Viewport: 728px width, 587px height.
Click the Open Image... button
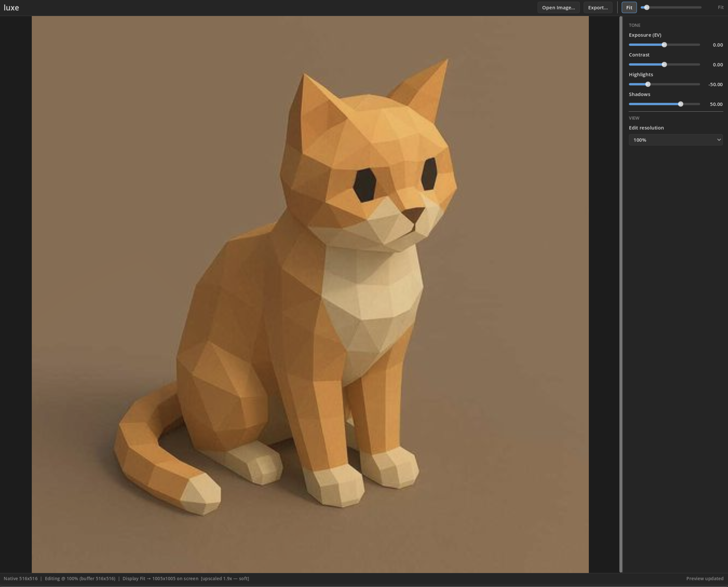[558, 7]
